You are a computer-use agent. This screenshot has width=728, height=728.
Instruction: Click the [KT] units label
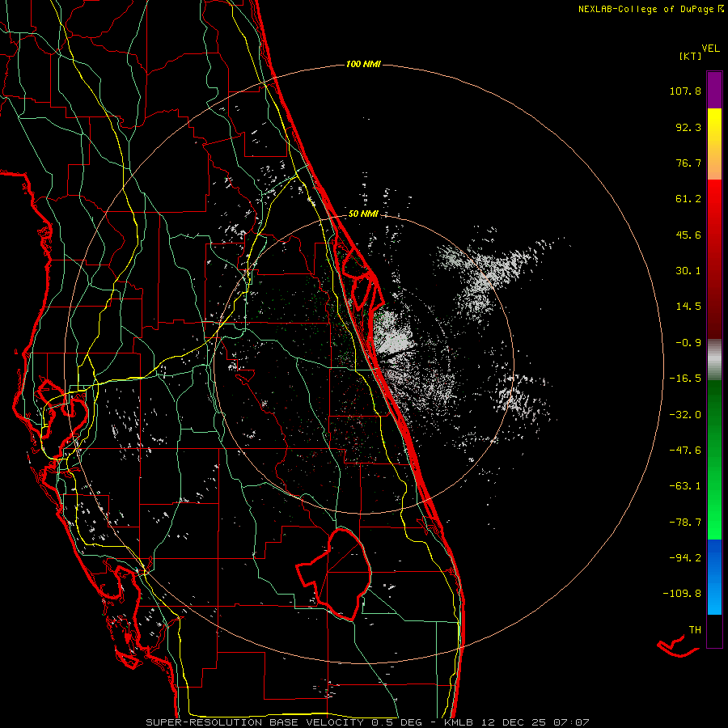(690, 56)
